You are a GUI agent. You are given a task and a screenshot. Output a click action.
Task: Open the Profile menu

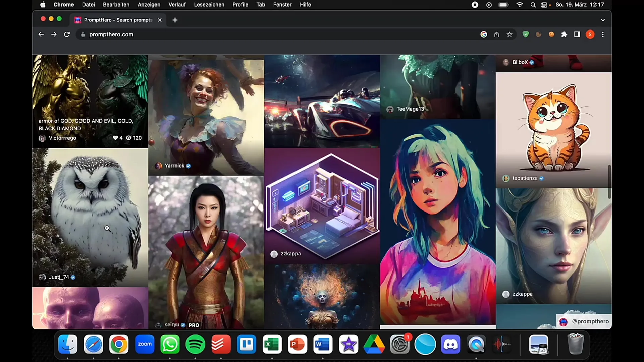click(240, 5)
